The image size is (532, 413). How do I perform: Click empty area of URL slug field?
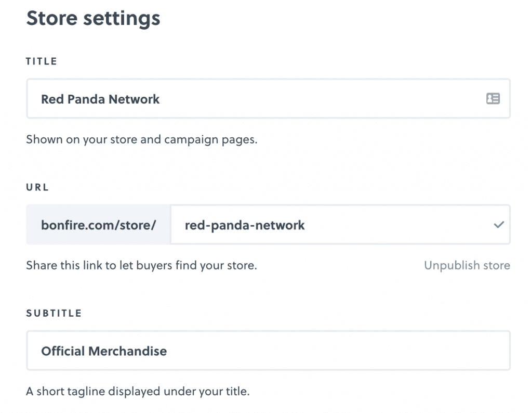click(x=397, y=225)
